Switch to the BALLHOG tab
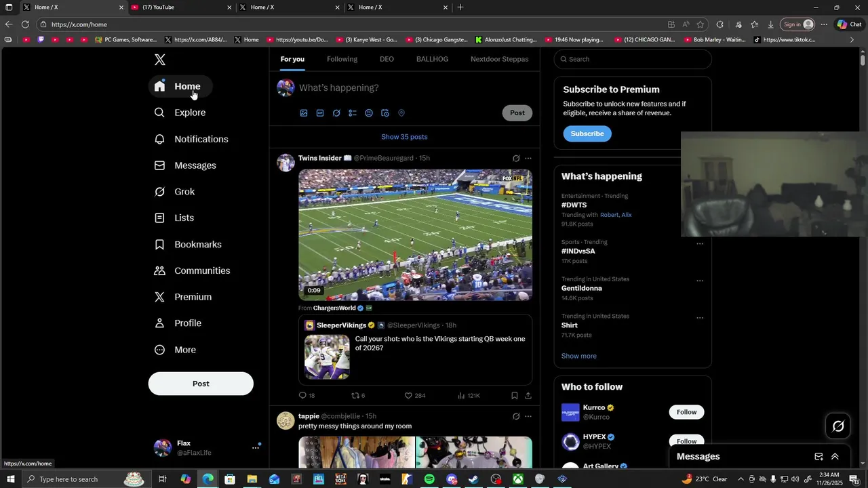The image size is (868, 488). click(x=432, y=59)
